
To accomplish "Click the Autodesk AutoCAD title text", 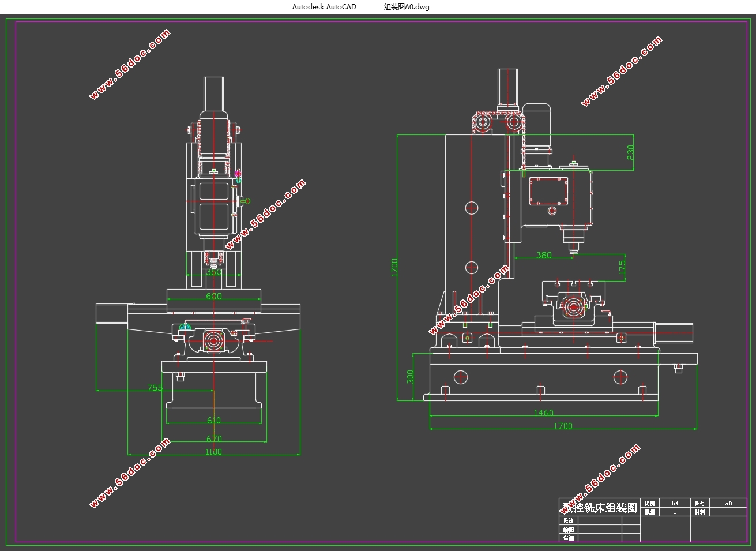I will [324, 7].
